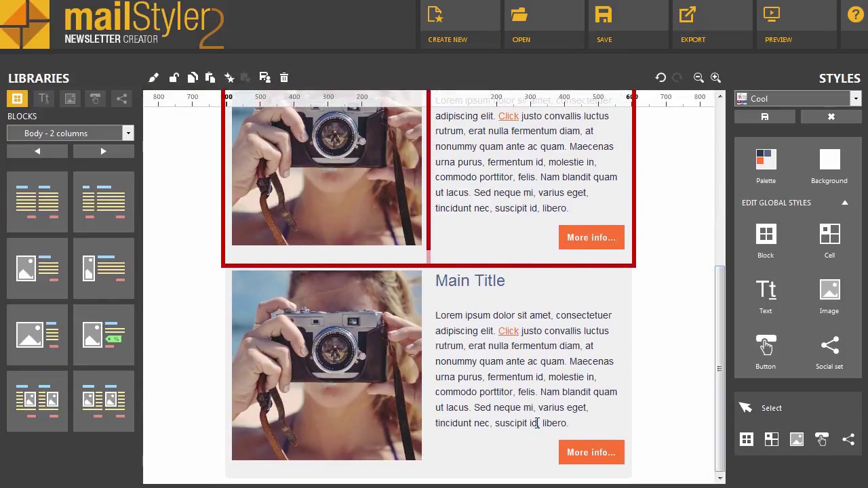Click the Create New toolbar button

[460, 25]
